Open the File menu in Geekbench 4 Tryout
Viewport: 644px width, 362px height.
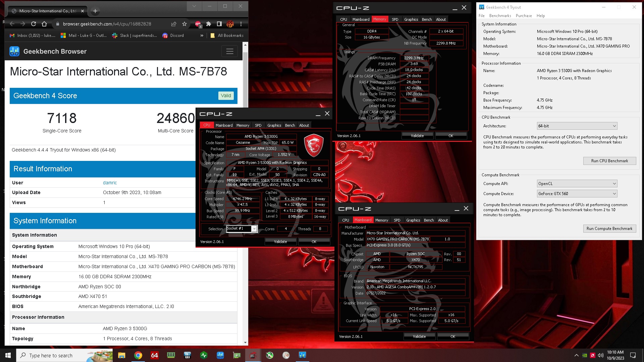(x=482, y=16)
